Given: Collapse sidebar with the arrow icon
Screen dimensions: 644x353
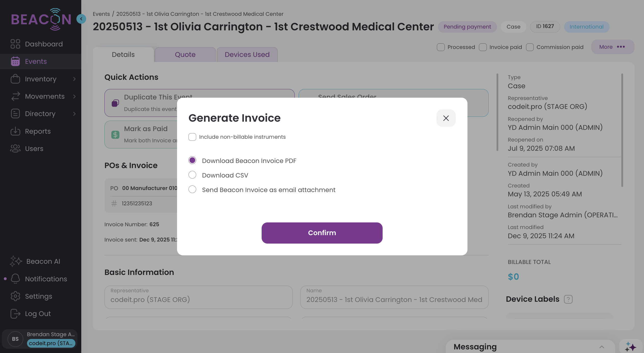Looking at the screenshot, I should point(81,19).
